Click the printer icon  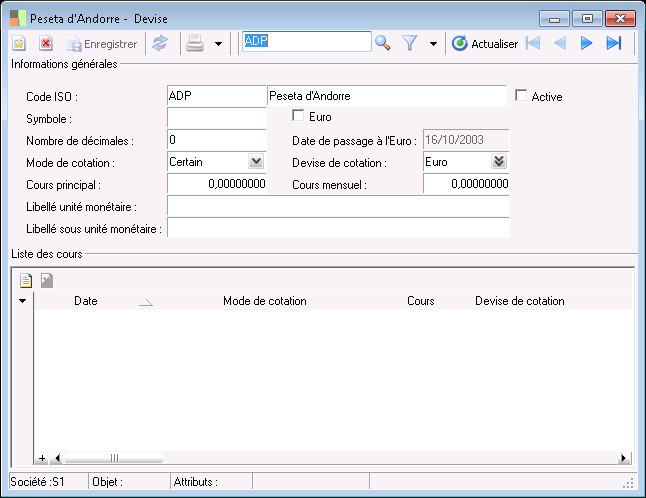[x=196, y=43]
